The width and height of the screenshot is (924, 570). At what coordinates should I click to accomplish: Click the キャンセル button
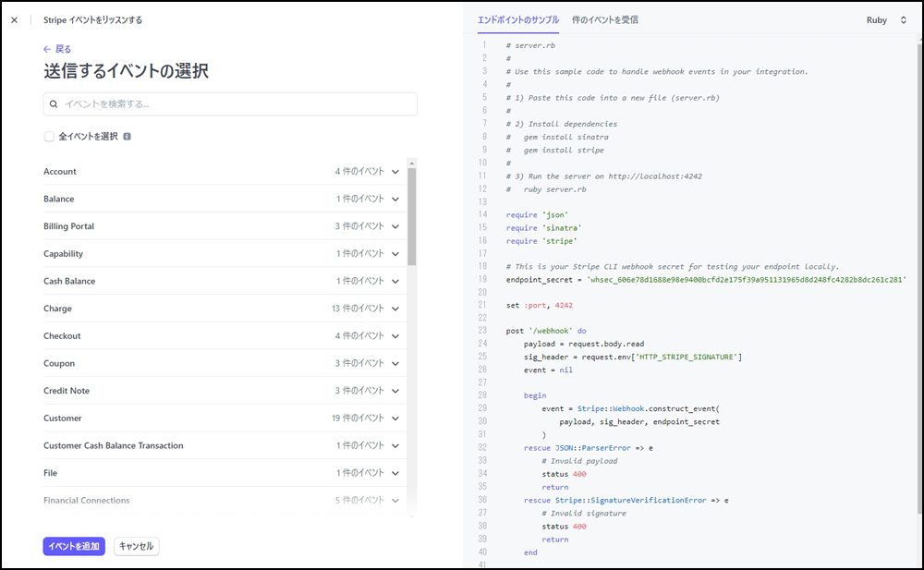pos(136,546)
